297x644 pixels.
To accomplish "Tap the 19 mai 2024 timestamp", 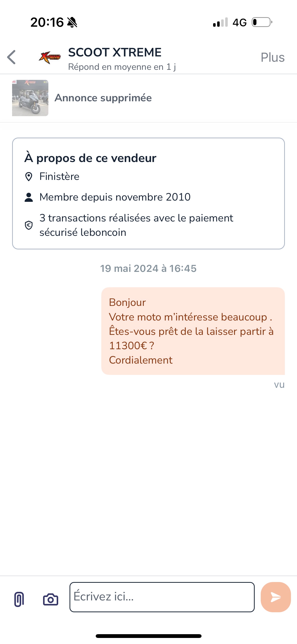I will click(x=148, y=269).
